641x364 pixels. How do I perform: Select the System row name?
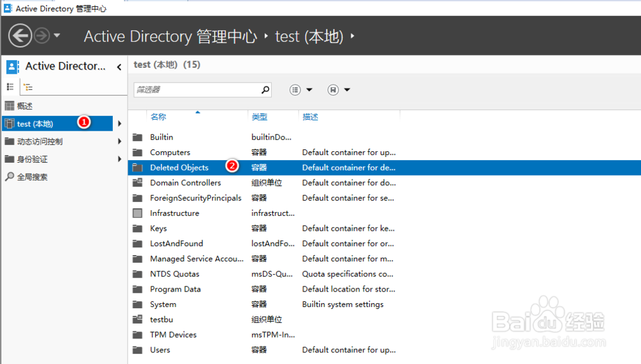[x=163, y=304]
